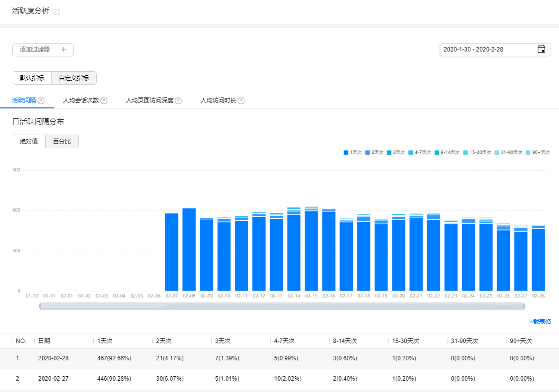Open the 人均访问时长 tab
Viewport: 559px width, 392px height.
(218, 100)
